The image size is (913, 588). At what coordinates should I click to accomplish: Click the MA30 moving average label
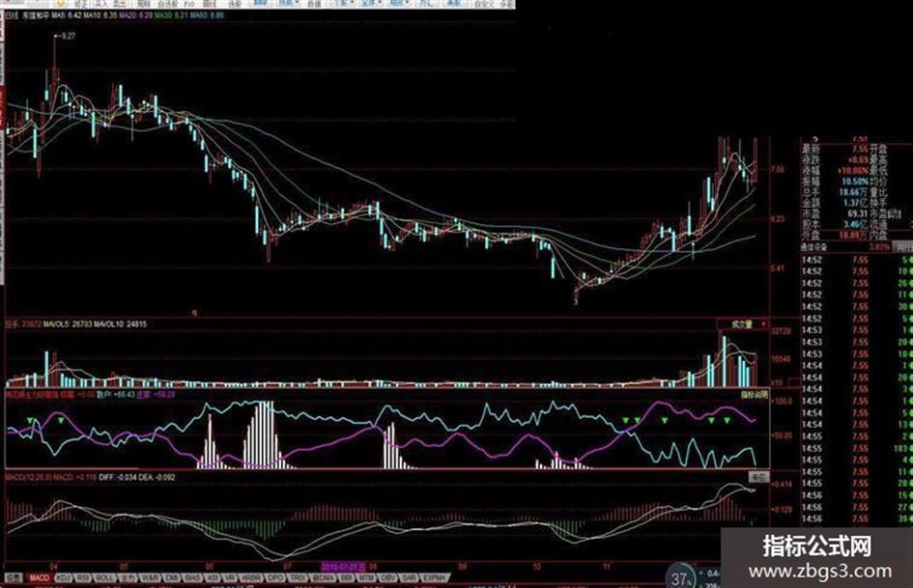tap(171, 15)
